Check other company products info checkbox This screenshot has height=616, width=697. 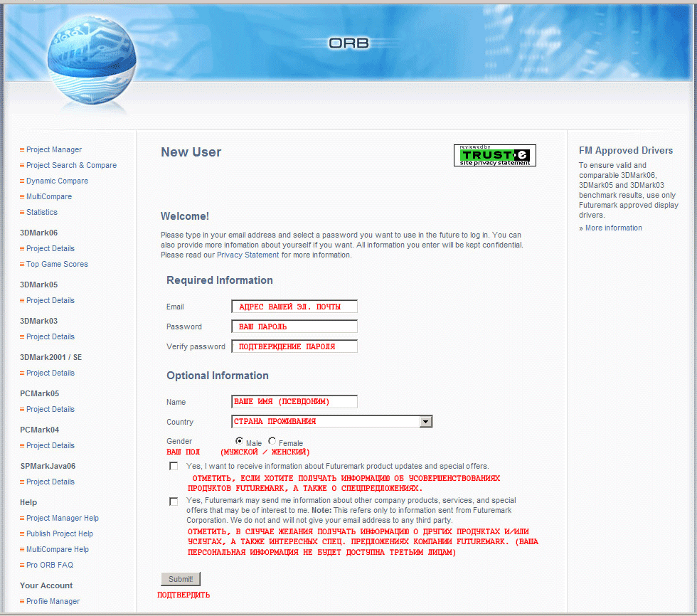coord(174,501)
